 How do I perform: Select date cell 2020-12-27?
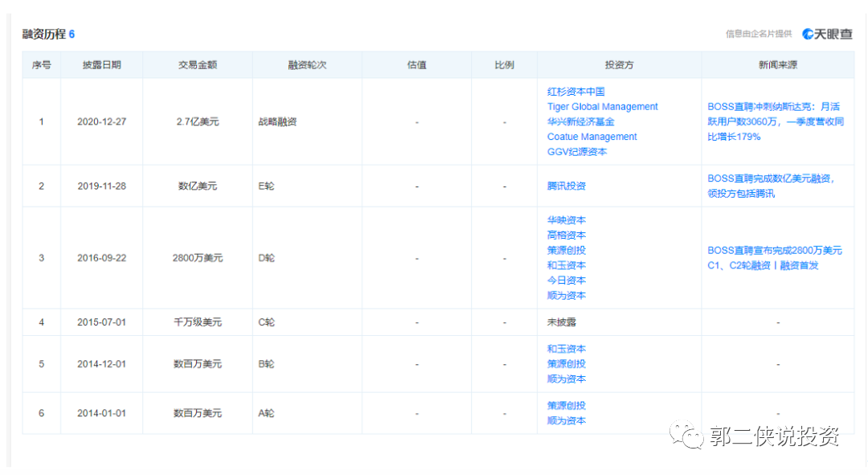[x=102, y=122]
